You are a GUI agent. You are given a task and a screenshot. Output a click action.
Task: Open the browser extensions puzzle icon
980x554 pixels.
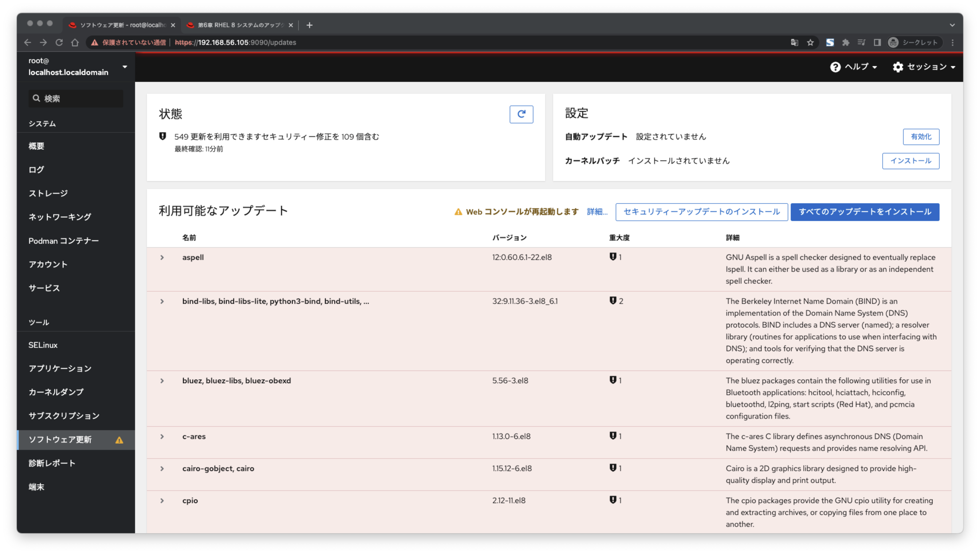coord(846,43)
